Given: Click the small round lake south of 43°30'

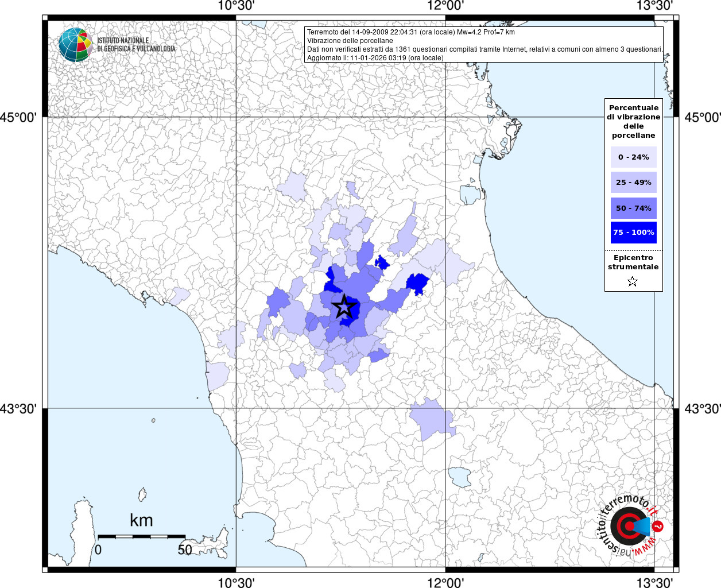Looking at the screenshot, I should 459,477.
